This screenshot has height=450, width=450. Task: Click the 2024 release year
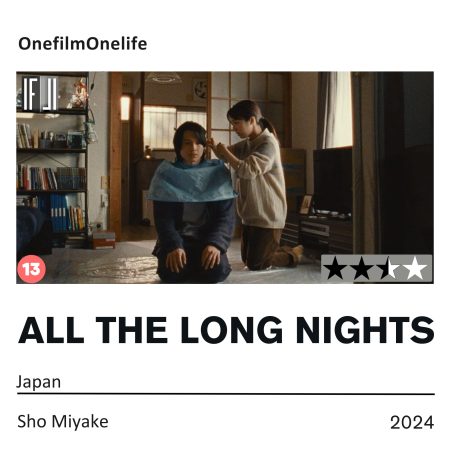pyautogui.click(x=412, y=422)
